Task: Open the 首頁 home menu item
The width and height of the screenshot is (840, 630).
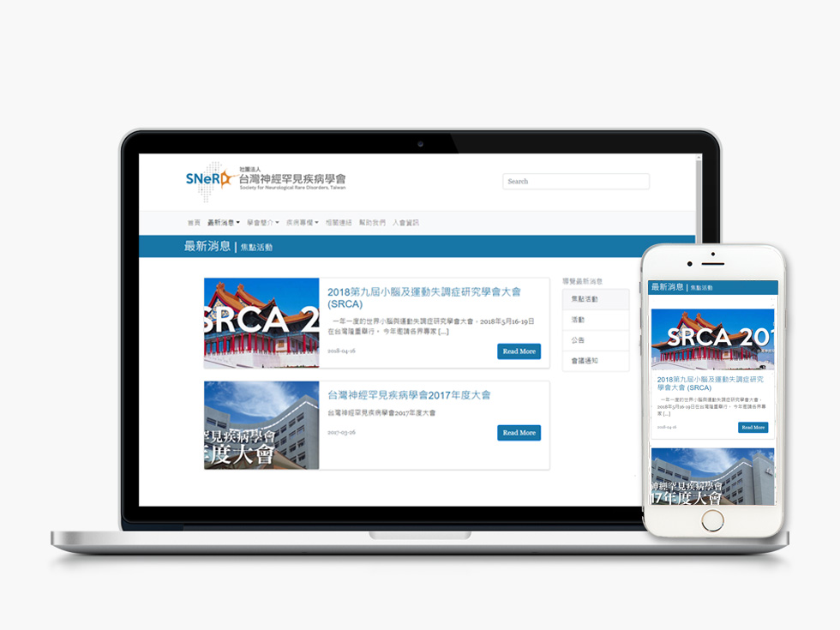Action: tap(194, 223)
